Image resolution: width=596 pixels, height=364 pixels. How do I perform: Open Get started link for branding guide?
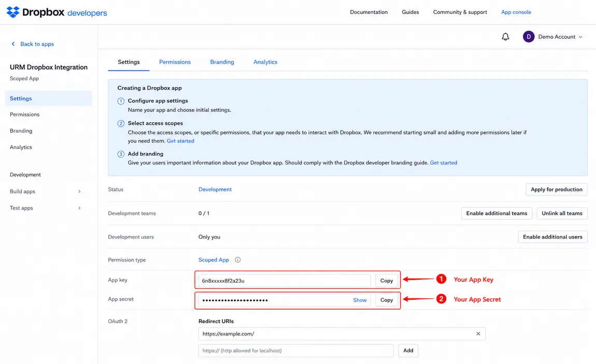click(x=444, y=163)
